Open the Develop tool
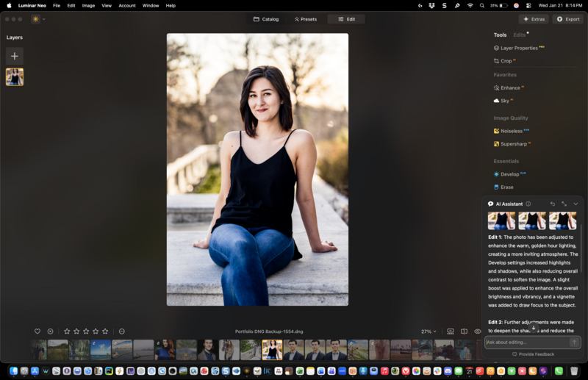The width and height of the screenshot is (588, 380). [x=509, y=174]
